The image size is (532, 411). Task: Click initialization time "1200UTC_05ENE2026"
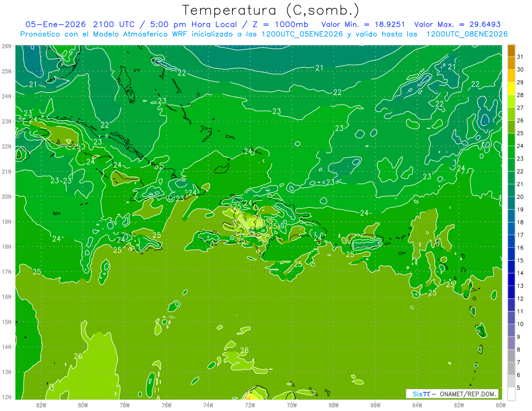pyautogui.click(x=302, y=34)
